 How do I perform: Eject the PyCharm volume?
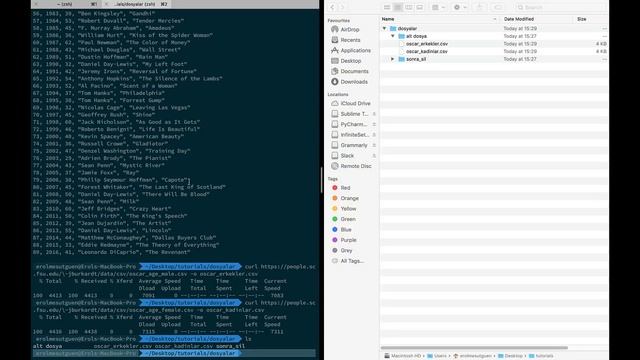click(x=374, y=124)
